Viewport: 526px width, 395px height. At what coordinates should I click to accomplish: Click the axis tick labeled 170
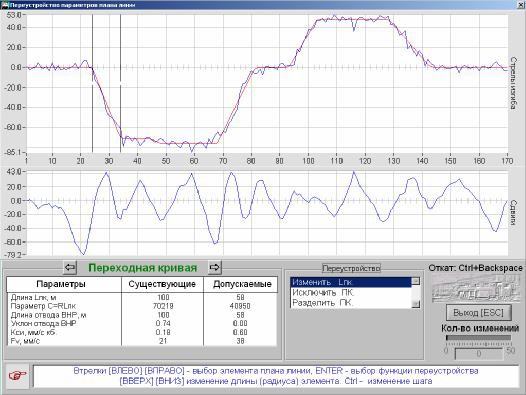[507, 161]
